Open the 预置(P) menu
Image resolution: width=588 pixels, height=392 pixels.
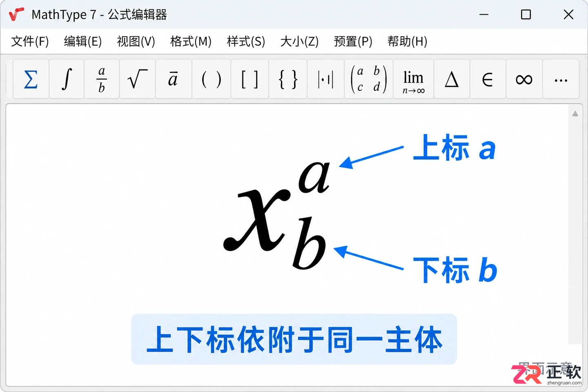point(353,41)
